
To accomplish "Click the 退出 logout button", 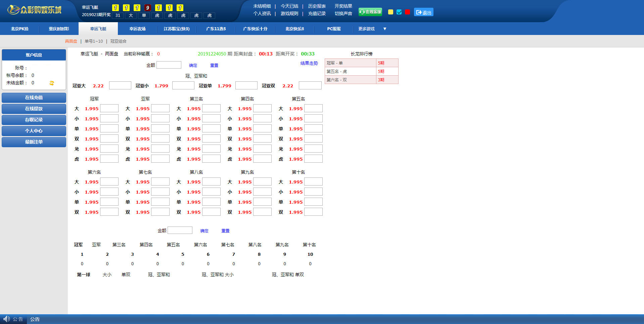I will coord(424,12).
